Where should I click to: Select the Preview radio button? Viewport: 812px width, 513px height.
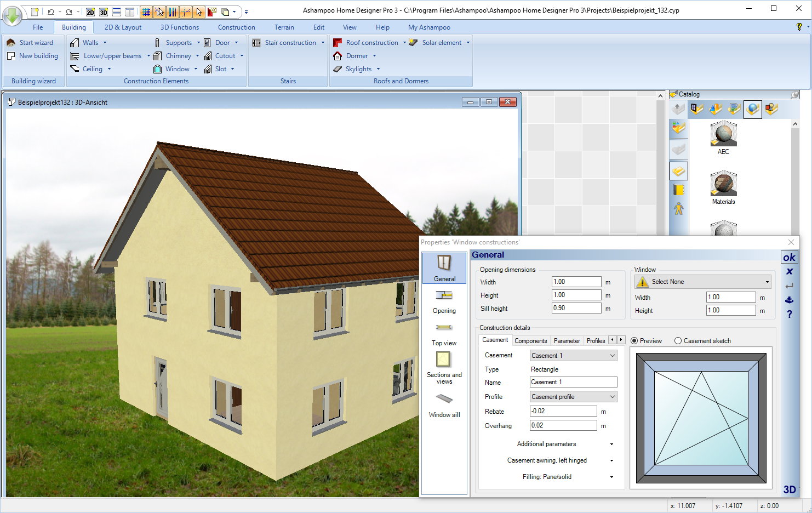634,341
